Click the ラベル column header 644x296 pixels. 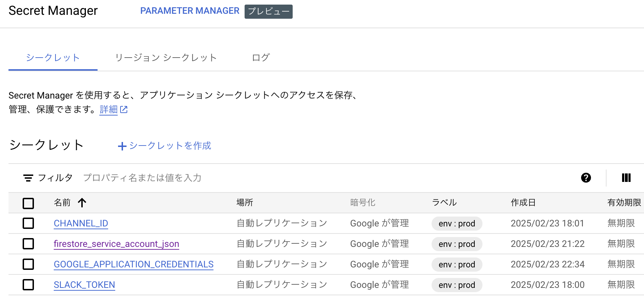(444, 203)
